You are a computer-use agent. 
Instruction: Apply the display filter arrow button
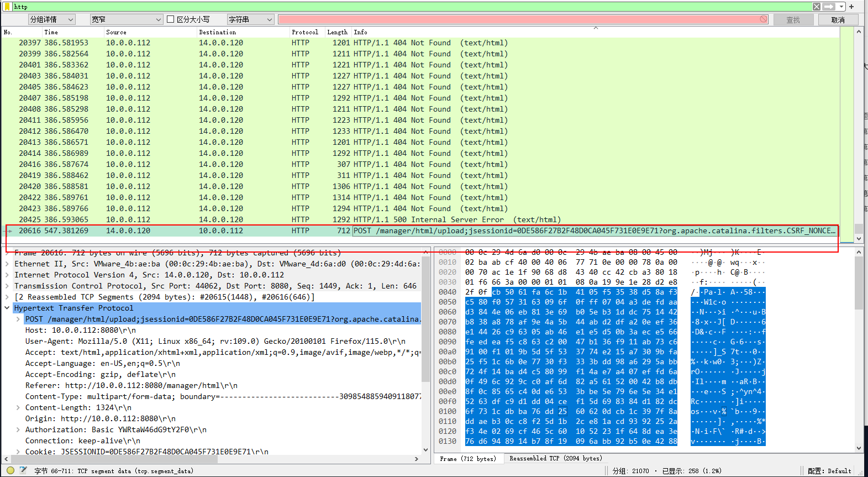(829, 7)
